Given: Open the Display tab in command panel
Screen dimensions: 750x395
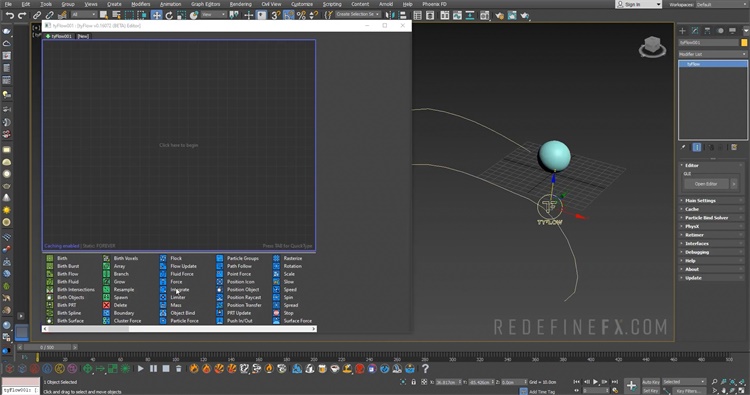Looking at the screenshot, I should [732, 31].
